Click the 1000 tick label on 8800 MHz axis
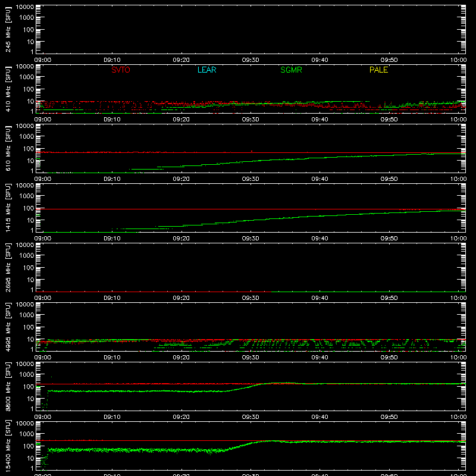The height and width of the screenshot is (476, 476). pyautogui.click(x=27, y=374)
